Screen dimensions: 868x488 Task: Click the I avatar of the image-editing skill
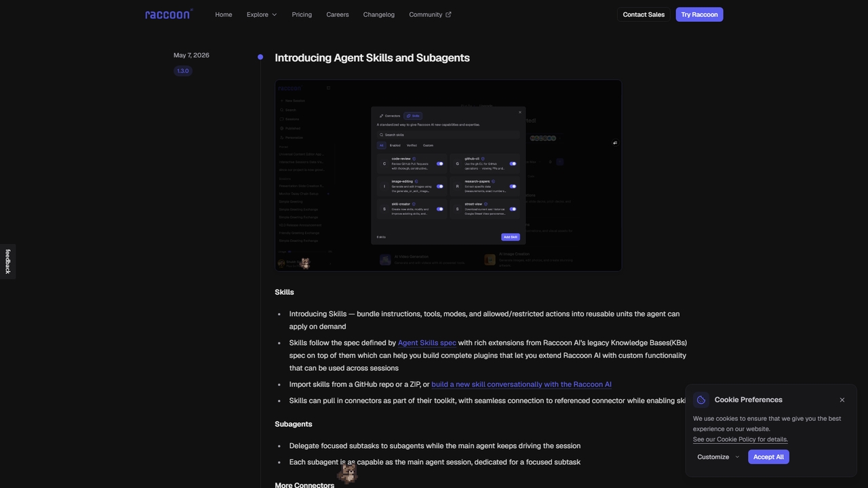pyautogui.click(x=384, y=186)
